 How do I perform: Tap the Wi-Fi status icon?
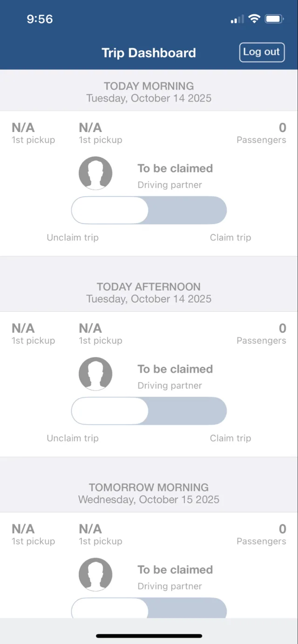254,19
